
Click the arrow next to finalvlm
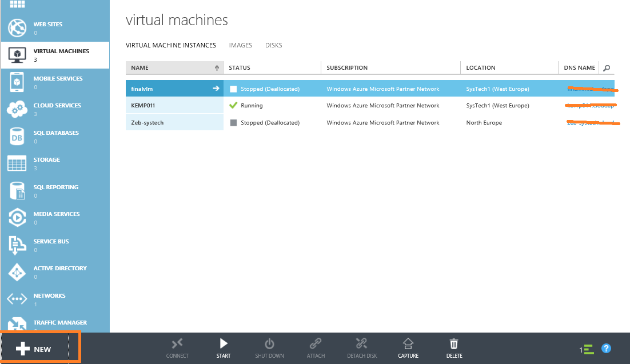pos(216,89)
